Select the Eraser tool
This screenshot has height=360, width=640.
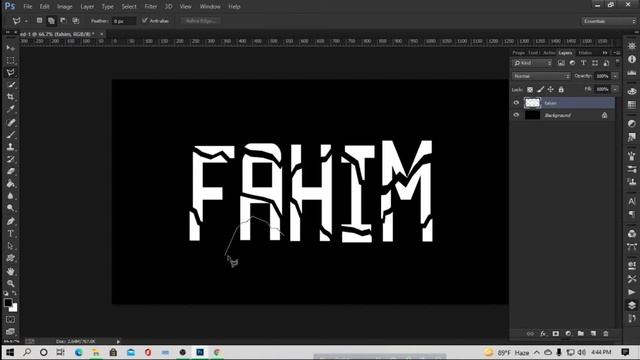(x=11, y=171)
